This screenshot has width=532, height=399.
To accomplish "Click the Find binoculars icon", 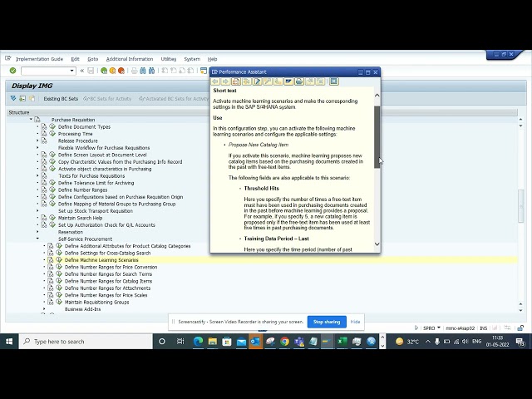I will tap(143, 71).
